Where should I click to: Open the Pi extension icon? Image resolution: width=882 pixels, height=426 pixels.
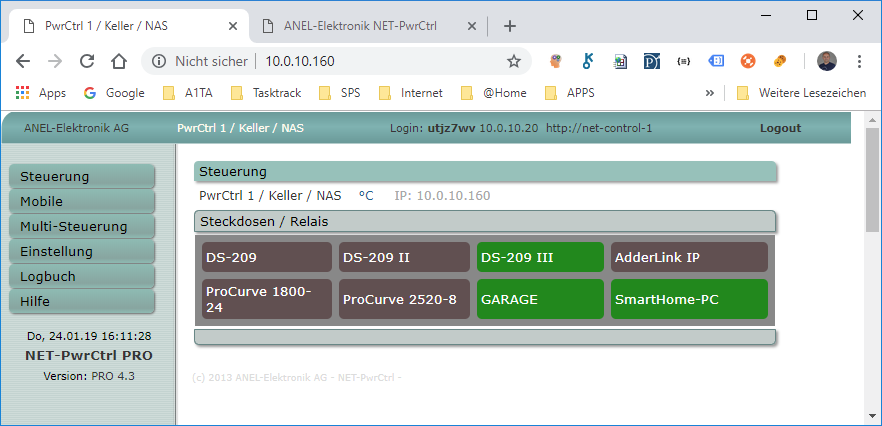pos(652,61)
